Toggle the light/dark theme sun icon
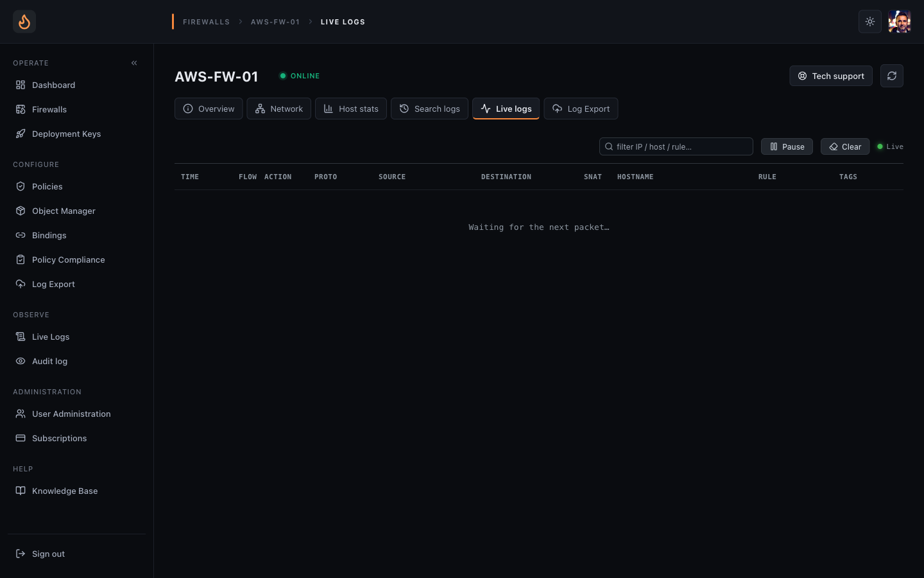This screenshot has height=578, width=924. coord(870,22)
